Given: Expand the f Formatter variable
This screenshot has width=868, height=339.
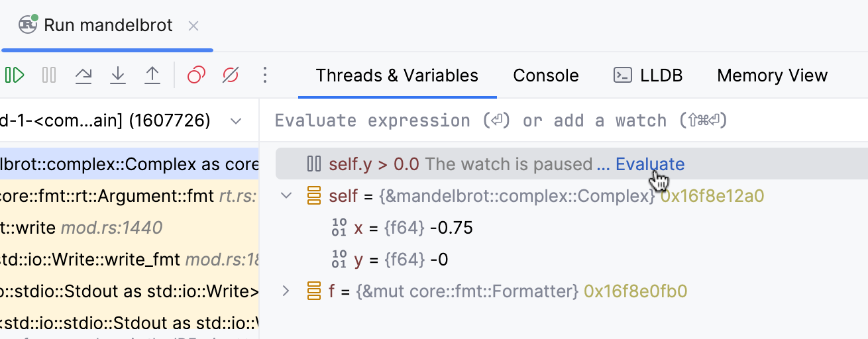Looking at the screenshot, I should click(x=286, y=291).
